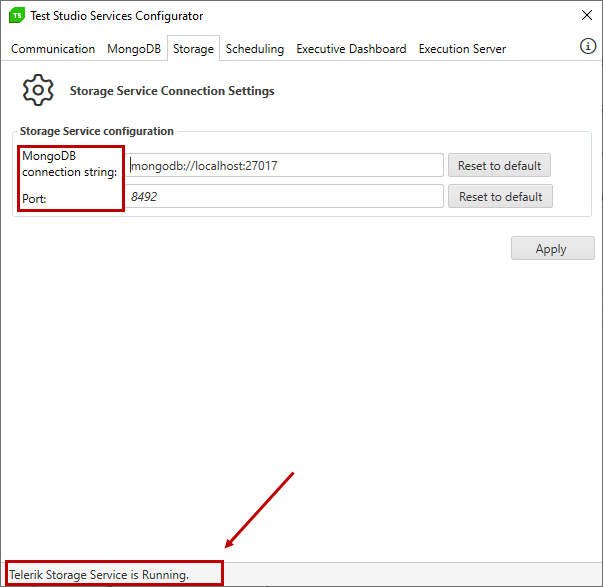Apply the storage service settings
Image resolution: width=603 pixels, height=587 pixels.
point(553,248)
